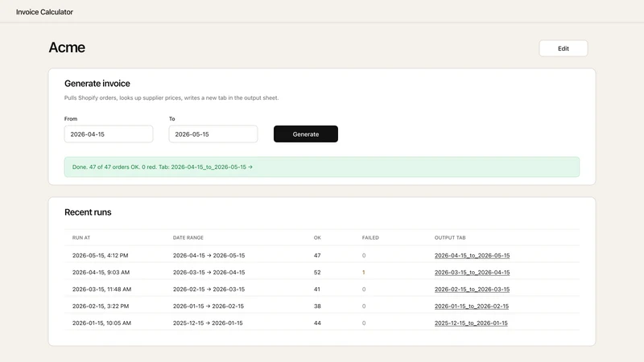Select run time 2026-03-15, 11:48 AM
The height and width of the screenshot is (362, 644).
[102, 290]
